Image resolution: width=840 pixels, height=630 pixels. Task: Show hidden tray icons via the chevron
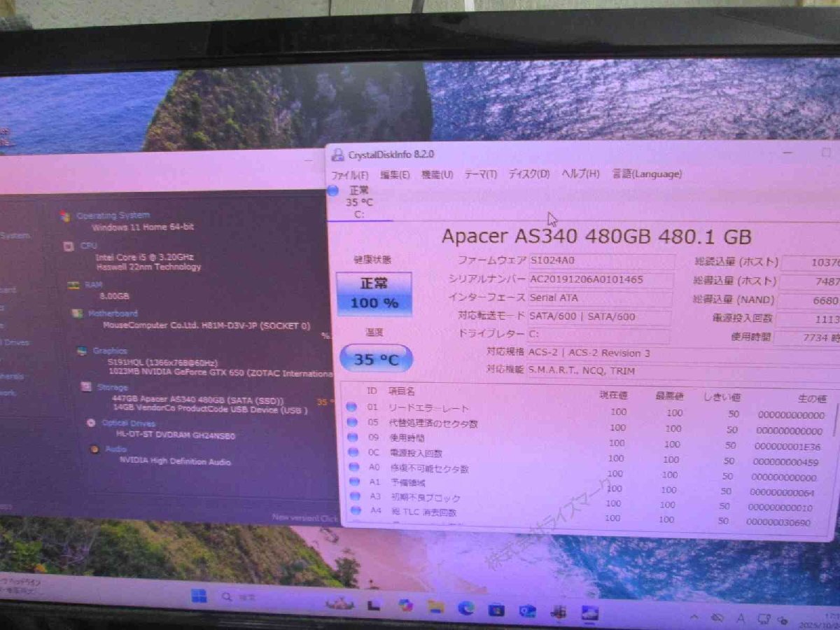click(x=694, y=617)
